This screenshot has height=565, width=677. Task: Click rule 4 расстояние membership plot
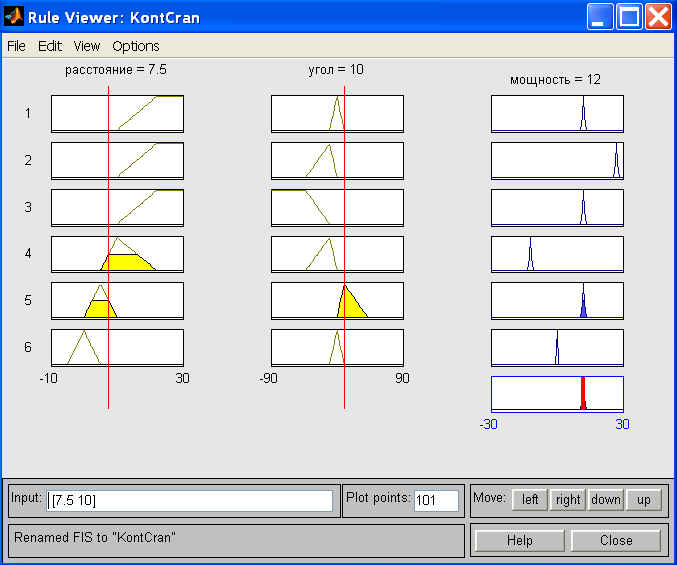click(117, 254)
